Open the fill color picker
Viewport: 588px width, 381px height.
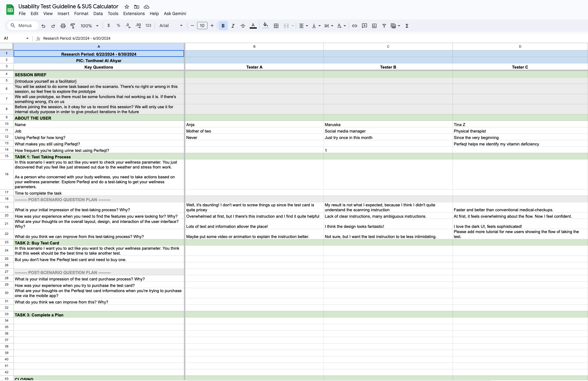pyautogui.click(x=266, y=26)
